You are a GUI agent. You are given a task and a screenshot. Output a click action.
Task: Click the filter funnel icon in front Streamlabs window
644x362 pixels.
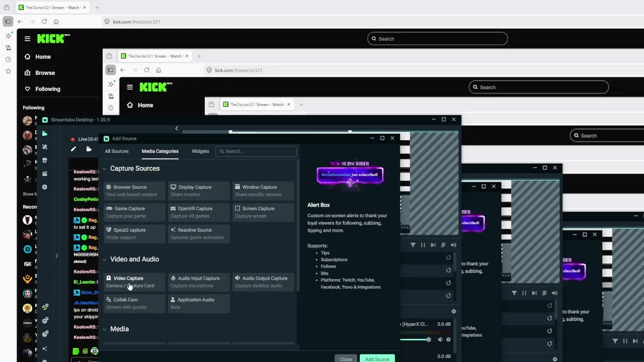coord(413,245)
